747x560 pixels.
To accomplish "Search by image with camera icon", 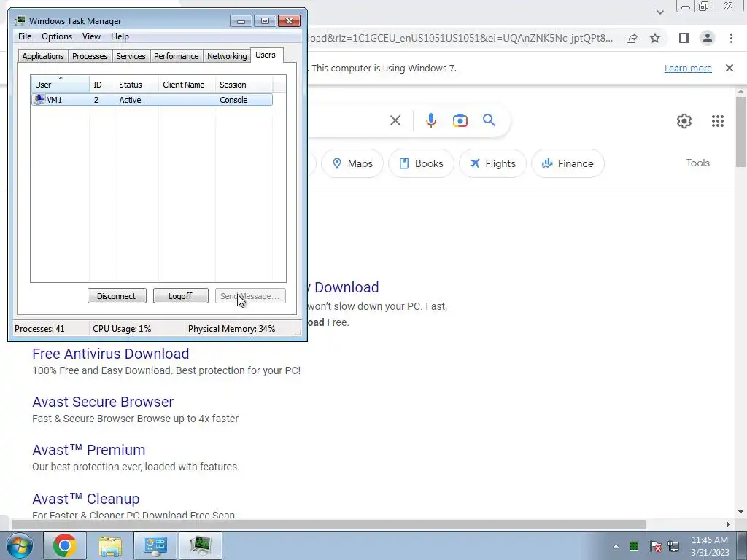I will click(x=460, y=120).
